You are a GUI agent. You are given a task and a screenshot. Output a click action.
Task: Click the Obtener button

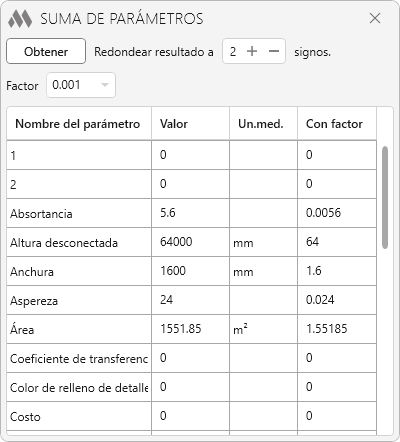[x=46, y=51]
